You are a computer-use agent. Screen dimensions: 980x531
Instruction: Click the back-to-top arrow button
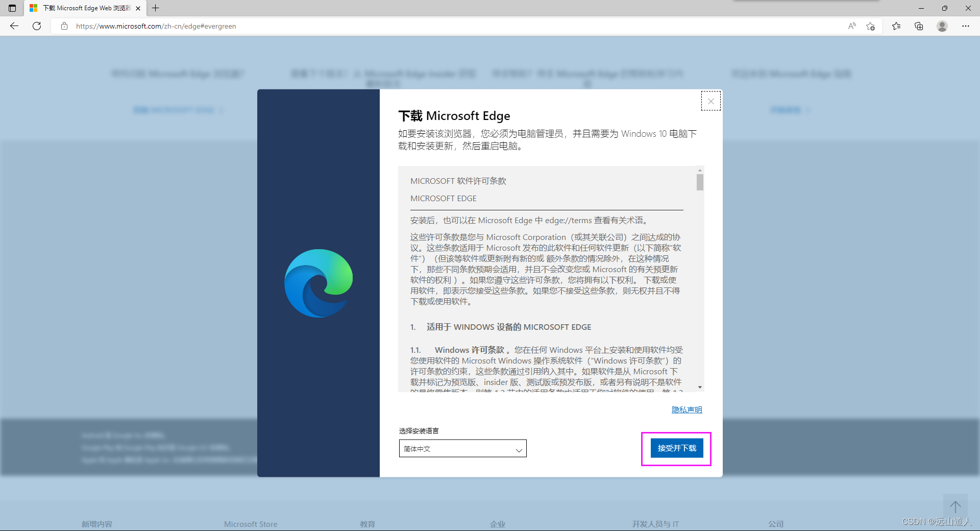click(955, 506)
